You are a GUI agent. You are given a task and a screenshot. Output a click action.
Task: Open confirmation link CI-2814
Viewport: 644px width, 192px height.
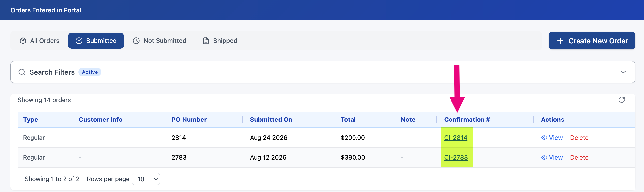[x=455, y=138]
